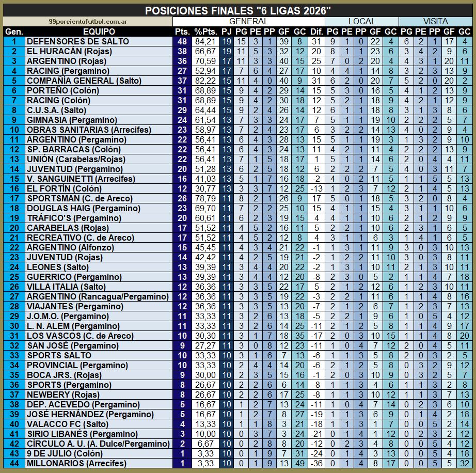Select team JUVENTUD (Pergamino)
476x473 pixels.
(75, 169)
